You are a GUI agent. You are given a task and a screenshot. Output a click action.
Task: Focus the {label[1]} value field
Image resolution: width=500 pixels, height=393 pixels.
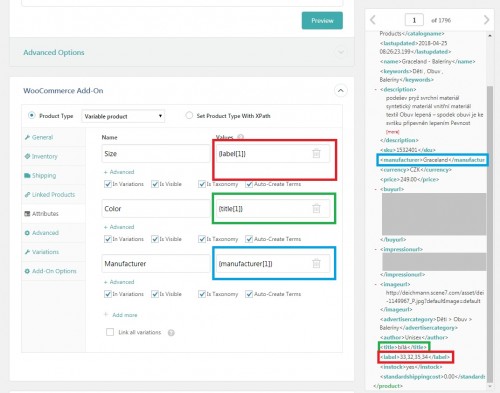point(273,154)
